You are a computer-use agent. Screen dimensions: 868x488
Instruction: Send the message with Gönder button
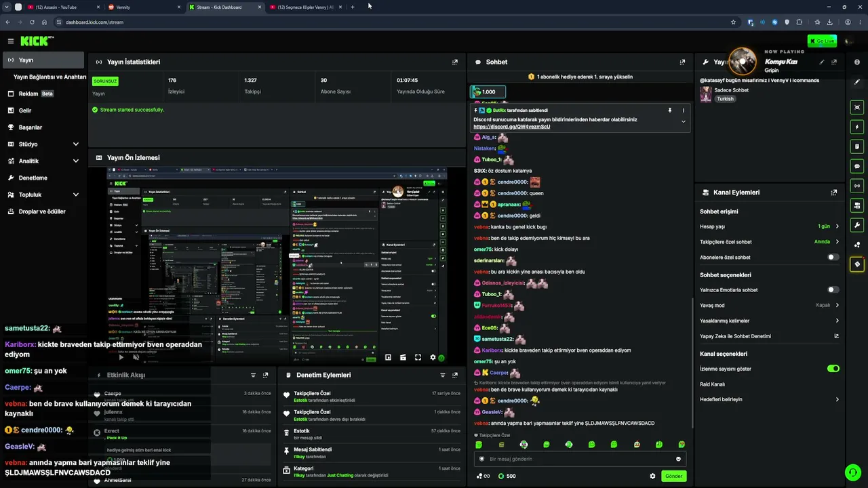click(x=673, y=476)
